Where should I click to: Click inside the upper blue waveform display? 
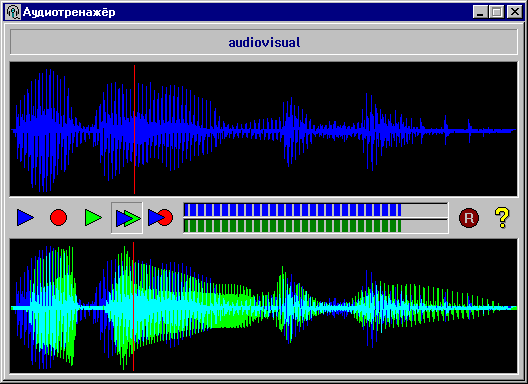coord(263,129)
